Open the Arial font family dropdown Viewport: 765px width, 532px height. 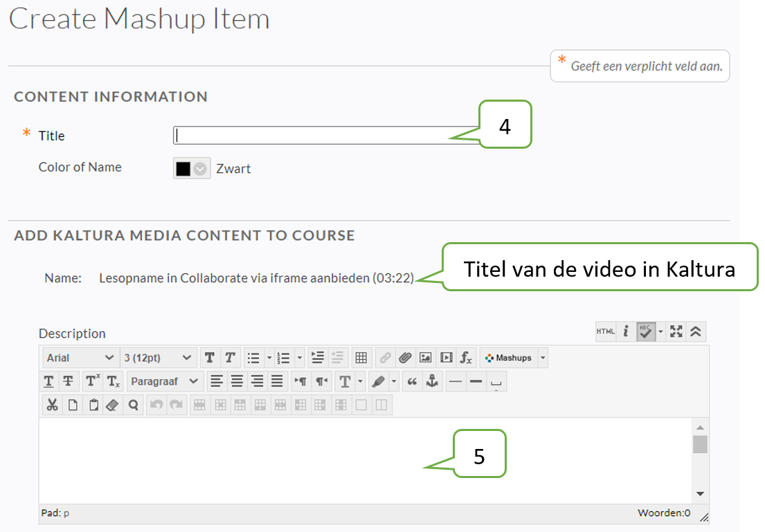[80, 358]
